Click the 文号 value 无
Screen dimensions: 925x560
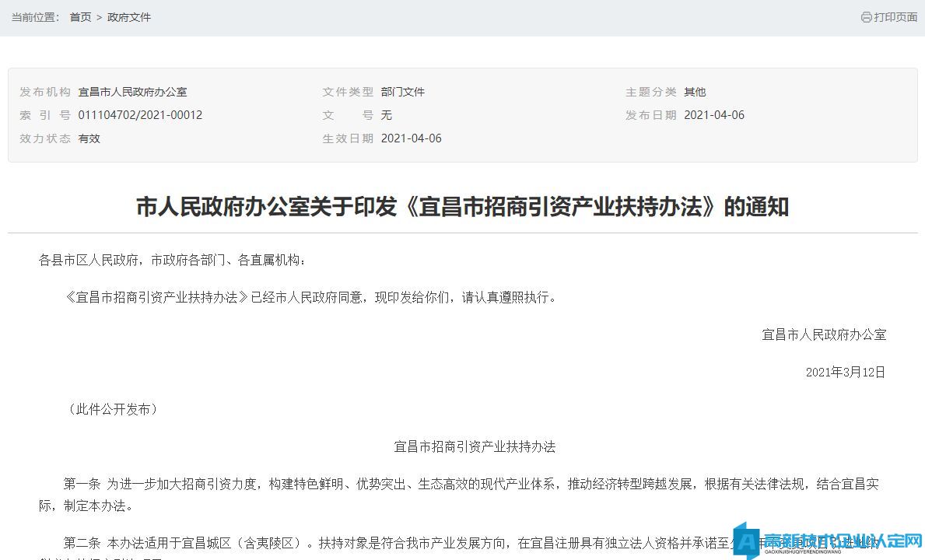(x=387, y=115)
